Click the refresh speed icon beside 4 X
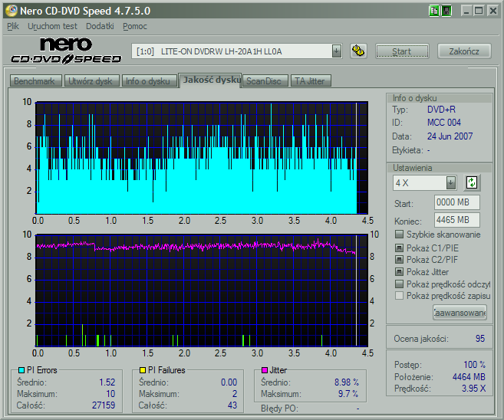 click(x=472, y=182)
